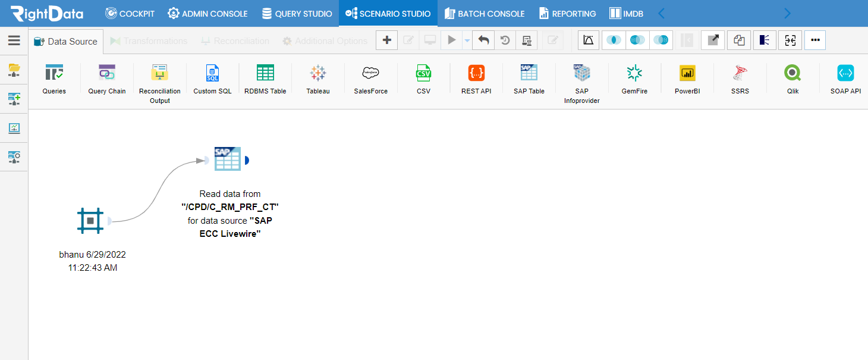
Task: Select the right join Venn icon
Action: point(661,40)
